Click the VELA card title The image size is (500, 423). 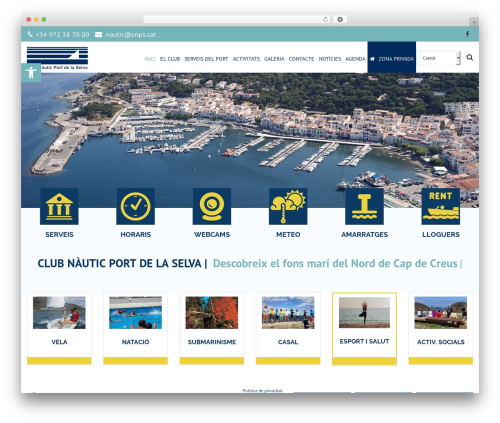pyautogui.click(x=59, y=342)
